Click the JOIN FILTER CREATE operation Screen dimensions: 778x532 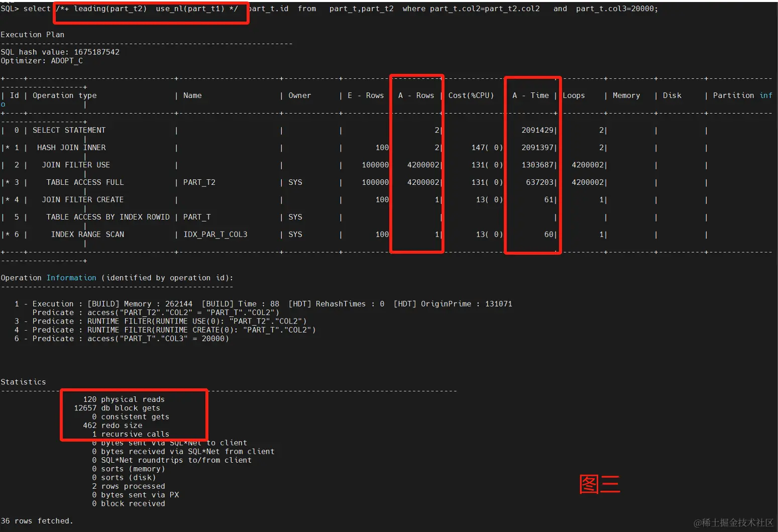point(83,199)
